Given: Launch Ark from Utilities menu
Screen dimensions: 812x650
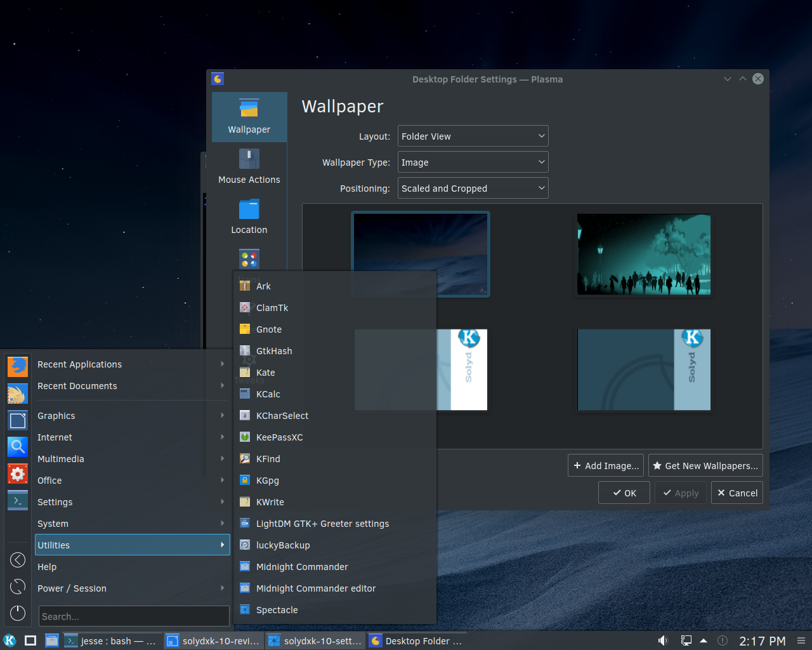Looking at the screenshot, I should pyautogui.click(x=335, y=286).
